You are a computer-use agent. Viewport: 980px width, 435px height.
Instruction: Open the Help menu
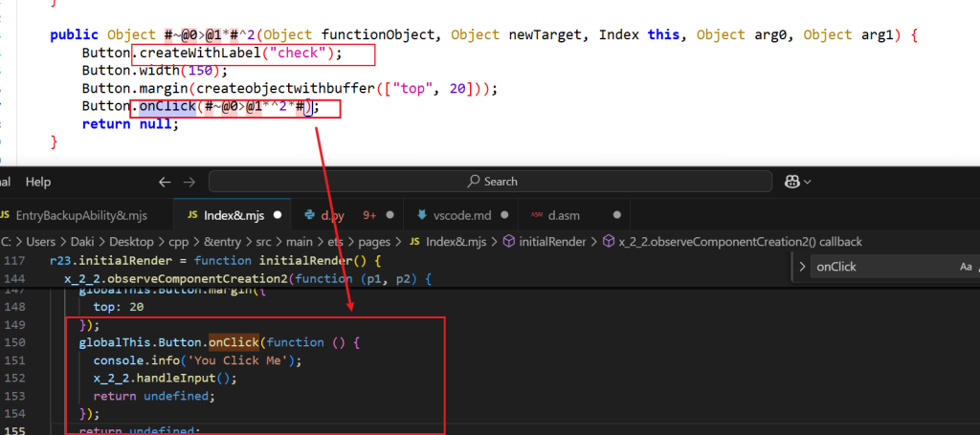coord(38,182)
